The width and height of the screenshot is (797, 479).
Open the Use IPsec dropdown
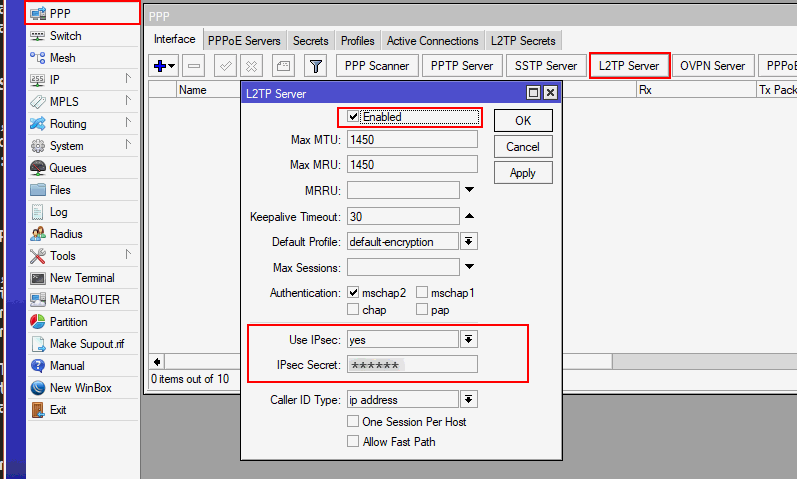click(x=468, y=340)
